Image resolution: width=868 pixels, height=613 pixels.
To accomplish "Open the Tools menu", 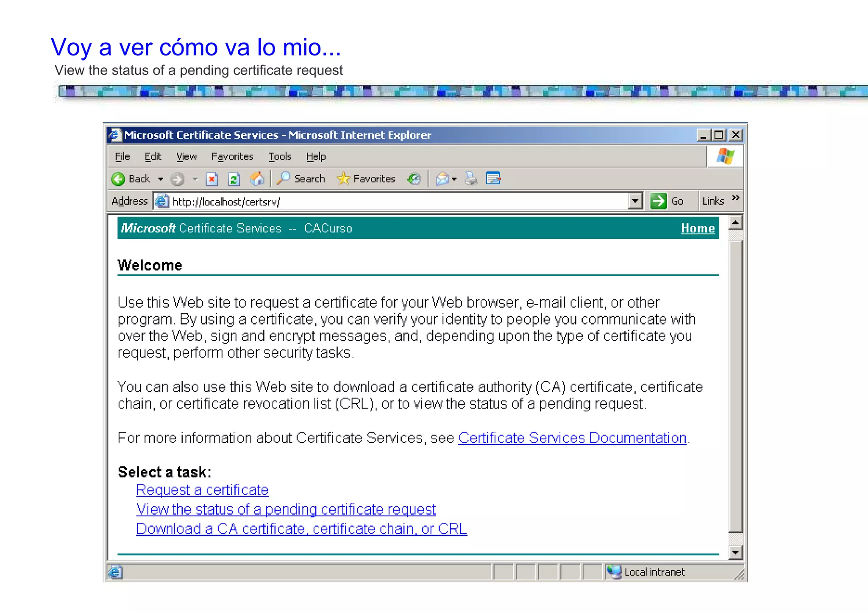I will click(280, 157).
